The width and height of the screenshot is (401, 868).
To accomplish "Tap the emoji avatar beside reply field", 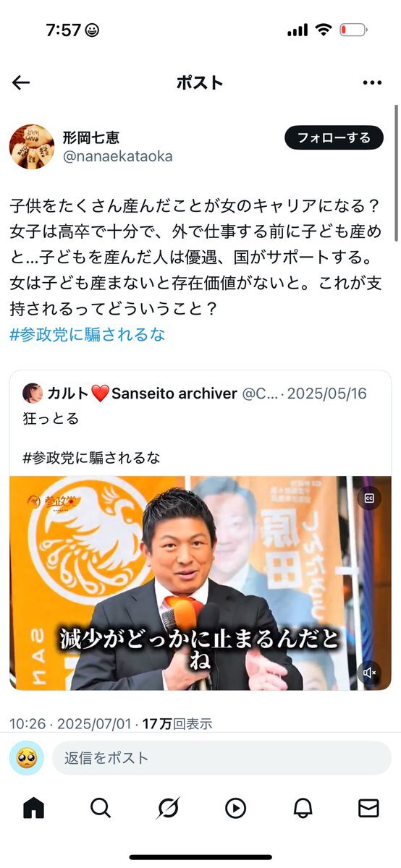I will tap(26, 757).
